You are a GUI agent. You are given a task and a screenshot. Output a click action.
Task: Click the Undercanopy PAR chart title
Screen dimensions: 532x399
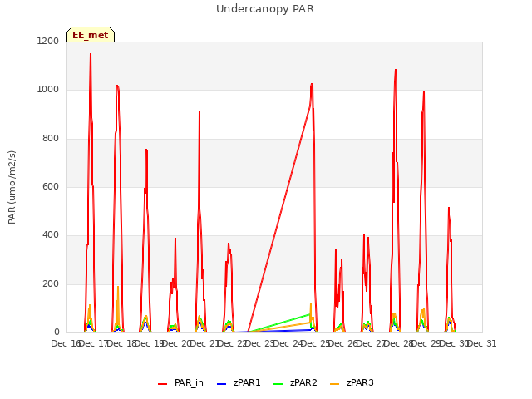coord(265,9)
